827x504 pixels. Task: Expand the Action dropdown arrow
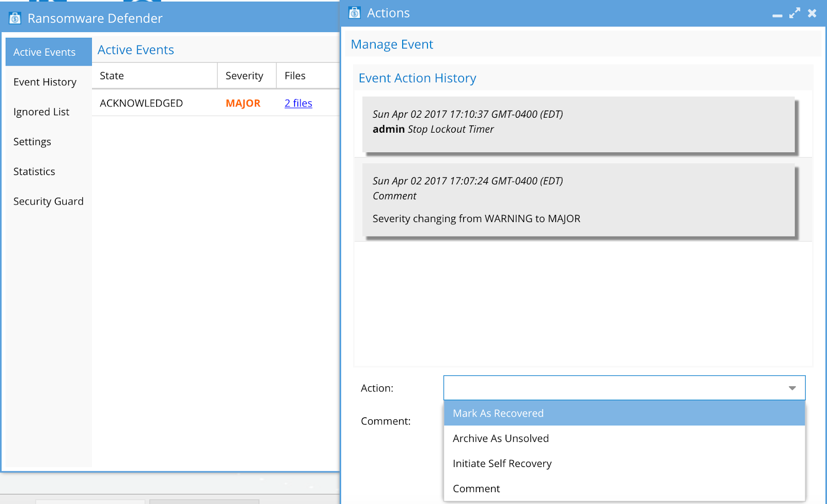[x=792, y=388]
